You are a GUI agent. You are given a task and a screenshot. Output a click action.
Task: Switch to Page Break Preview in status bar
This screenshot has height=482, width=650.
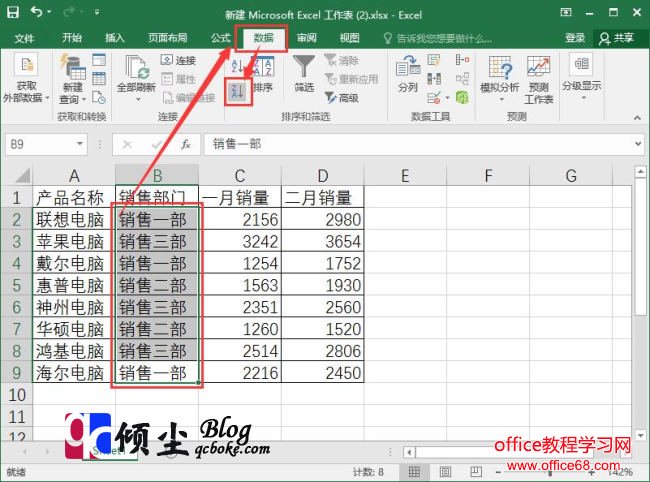(x=475, y=472)
